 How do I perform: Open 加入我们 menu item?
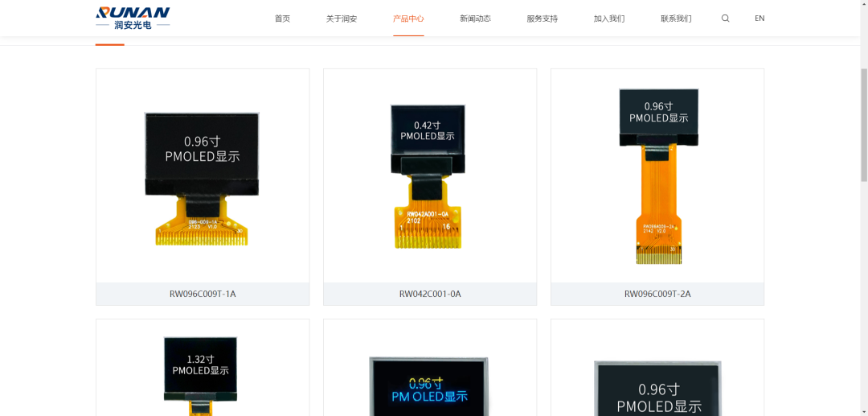(609, 19)
